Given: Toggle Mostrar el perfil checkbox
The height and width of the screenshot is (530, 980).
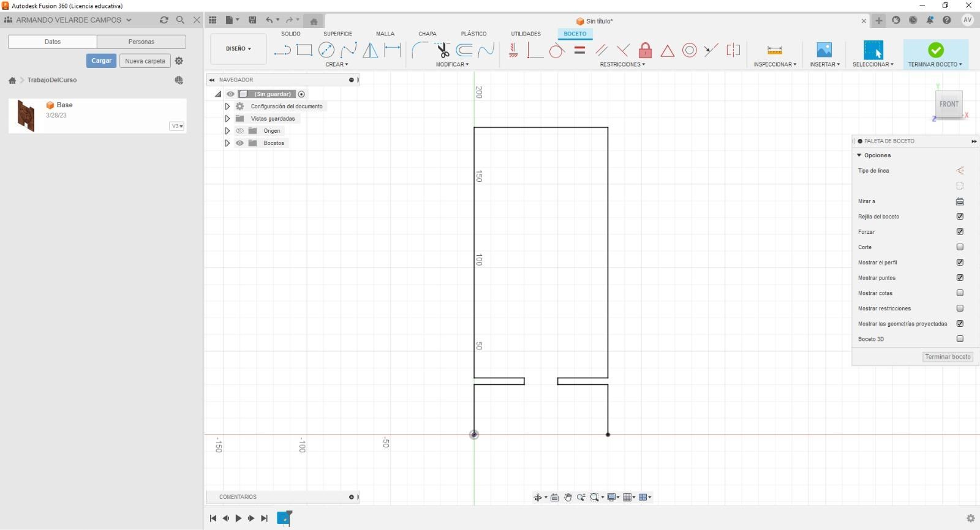Looking at the screenshot, I should 960,263.
